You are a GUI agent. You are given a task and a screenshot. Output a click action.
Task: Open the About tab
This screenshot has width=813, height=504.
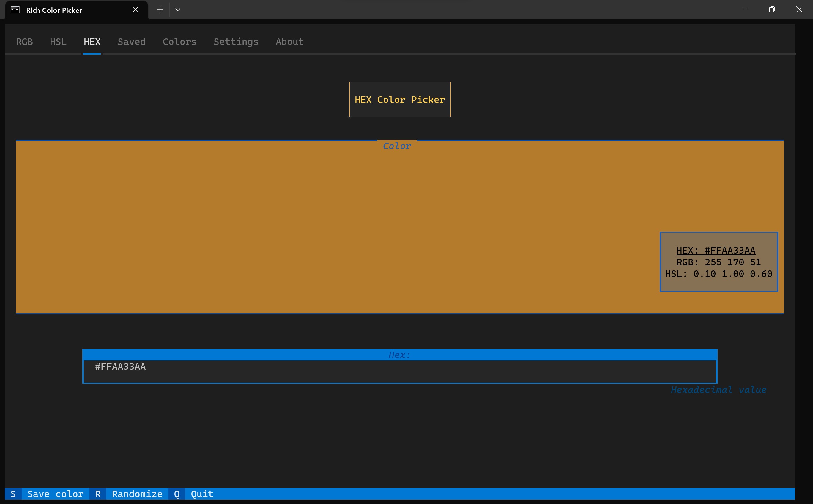(x=289, y=42)
